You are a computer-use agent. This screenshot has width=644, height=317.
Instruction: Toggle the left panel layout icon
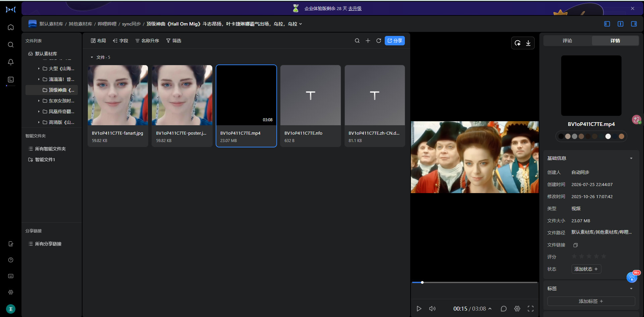tap(607, 24)
